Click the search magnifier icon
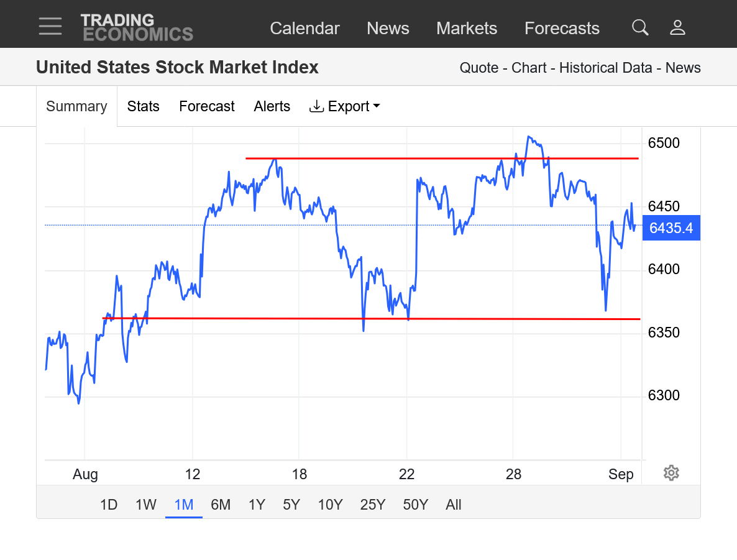The width and height of the screenshot is (737, 560). click(x=640, y=27)
